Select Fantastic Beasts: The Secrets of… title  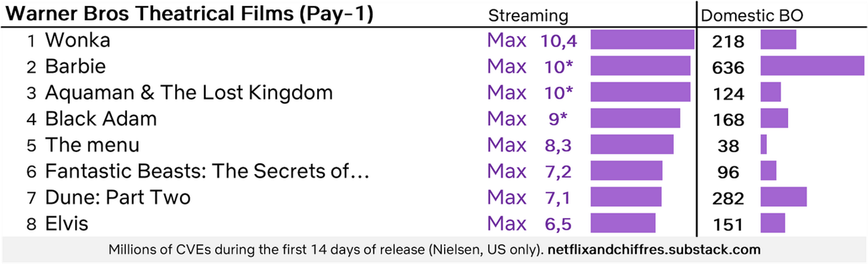(x=208, y=171)
